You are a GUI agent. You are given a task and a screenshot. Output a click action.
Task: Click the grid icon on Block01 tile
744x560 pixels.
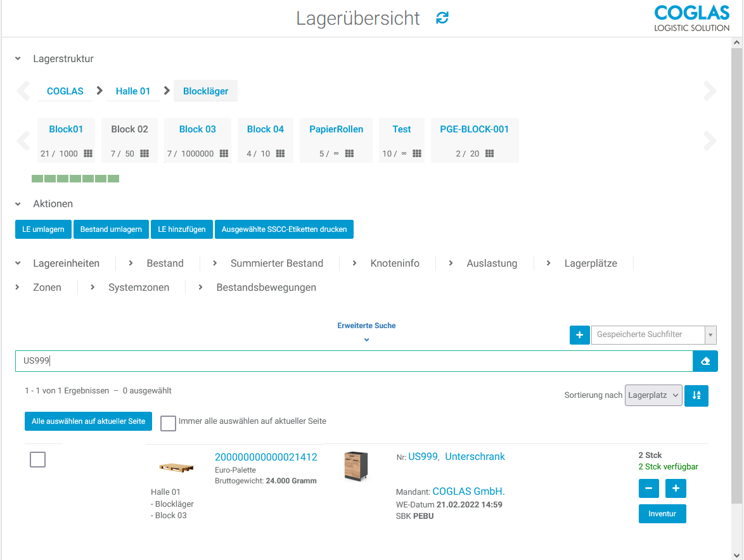click(x=88, y=154)
